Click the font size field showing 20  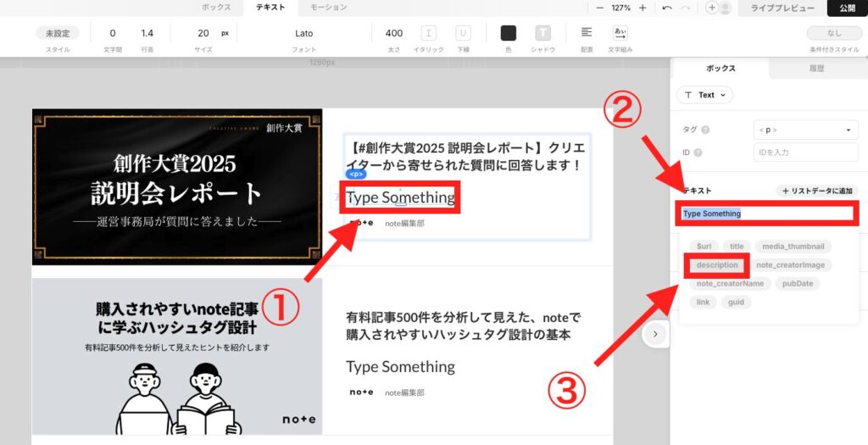[203, 33]
